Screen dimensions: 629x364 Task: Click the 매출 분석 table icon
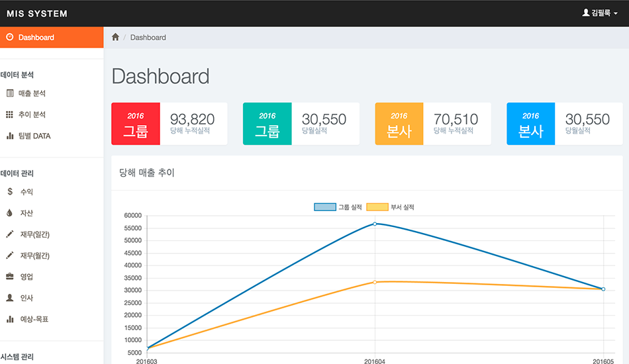click(10, 93)
